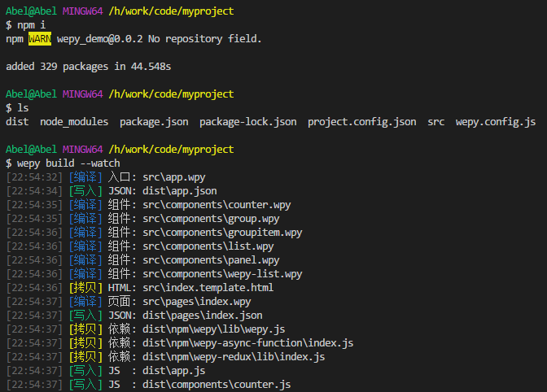Click the dist\components\counter.js path
Viewport: 547px width, 392px height.
point(217,384)
